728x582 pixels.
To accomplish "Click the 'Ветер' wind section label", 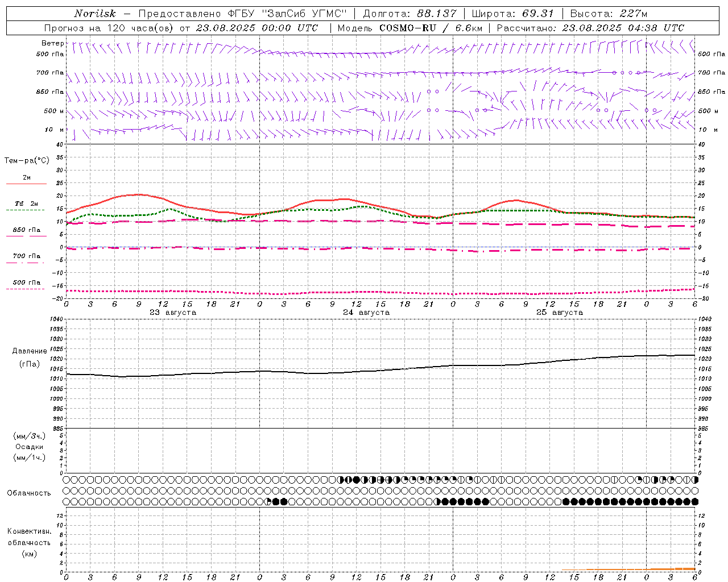I will click(x=52, y=43).
